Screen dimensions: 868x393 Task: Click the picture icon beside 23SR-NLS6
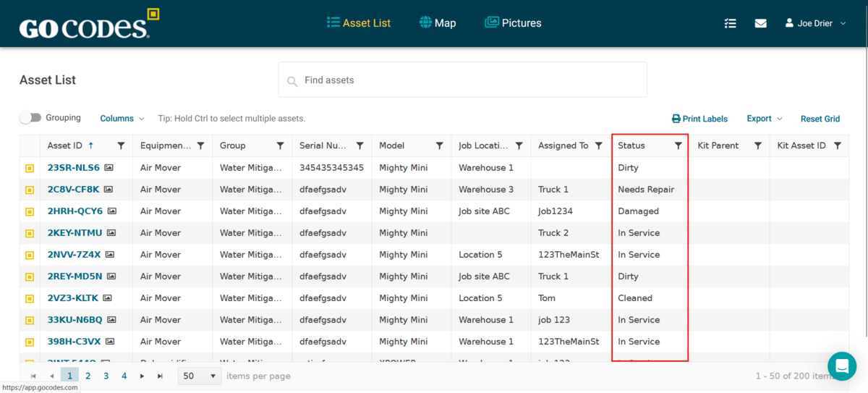pos(109,168)
